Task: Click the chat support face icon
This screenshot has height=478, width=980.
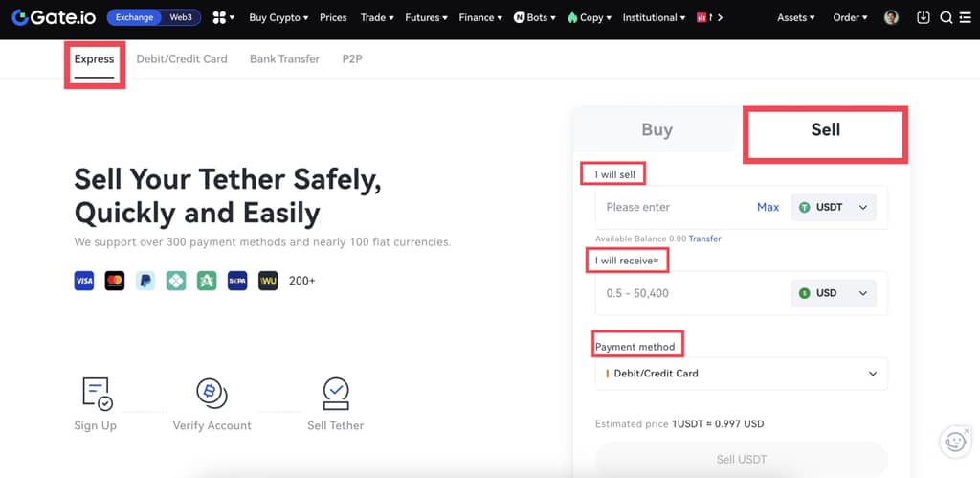Action: click(954, 441)
